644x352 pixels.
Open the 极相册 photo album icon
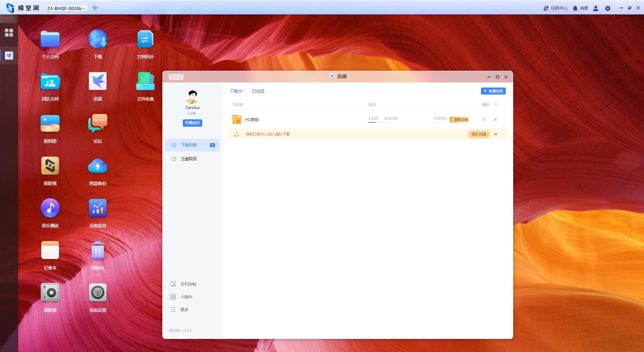click(50, 124)
